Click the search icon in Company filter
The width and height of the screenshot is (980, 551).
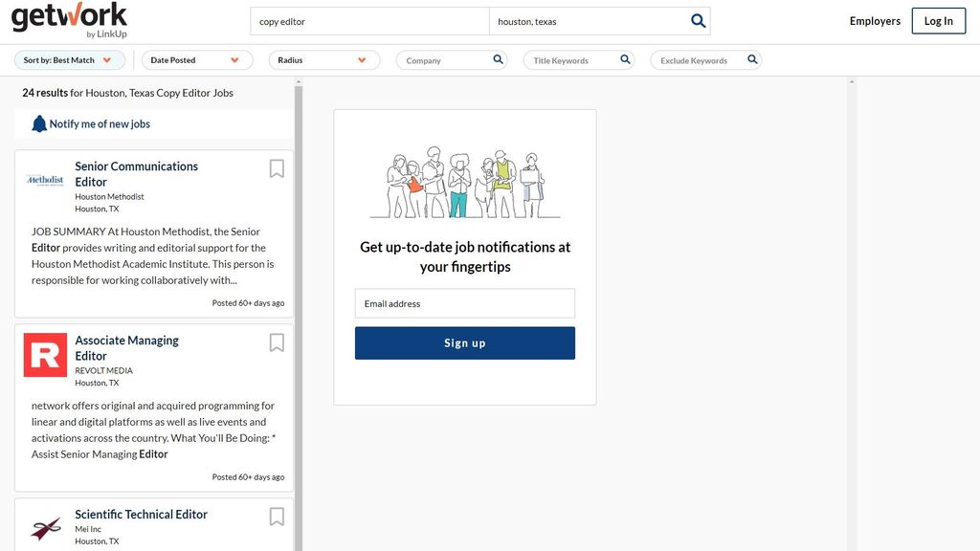tap(497, 58)
